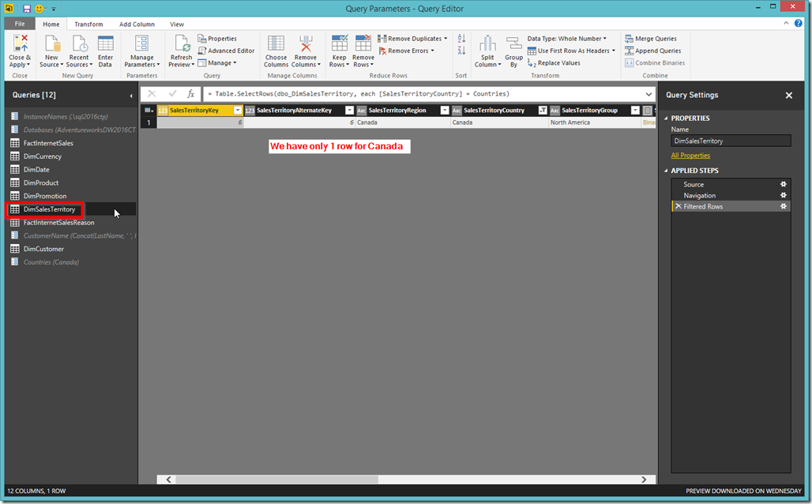Image resolution: width=812 pixels, height=504 pixels.
Task: Click Append Queries button
Action: (652, 51)
